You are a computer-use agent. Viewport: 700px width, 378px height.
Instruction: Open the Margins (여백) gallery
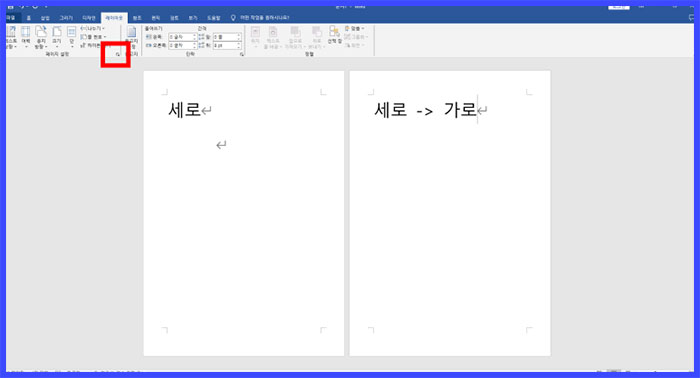click(26, 37)
